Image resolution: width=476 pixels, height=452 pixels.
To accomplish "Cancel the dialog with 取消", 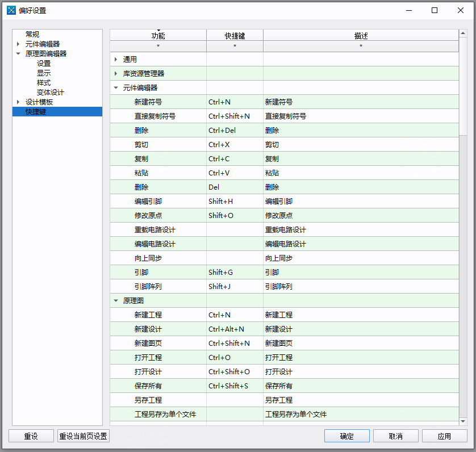I will [x=395, y=436].
